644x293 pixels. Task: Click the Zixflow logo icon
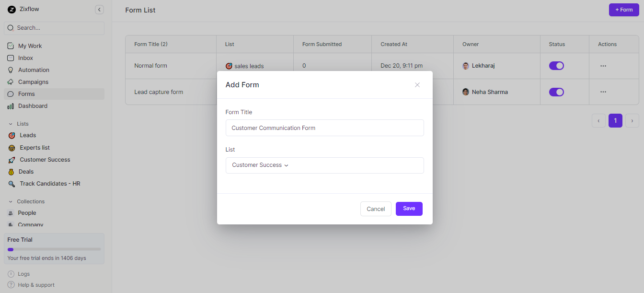click(11, 9)
